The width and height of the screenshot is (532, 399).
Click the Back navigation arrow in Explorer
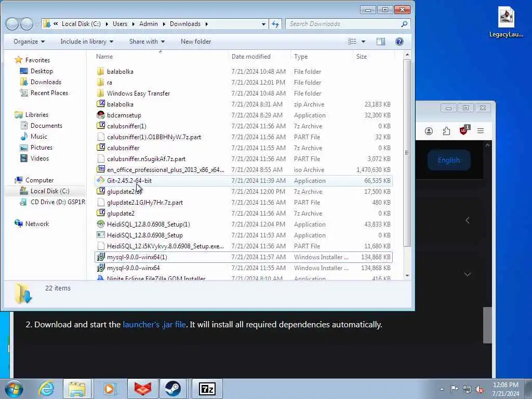[12, 24]
